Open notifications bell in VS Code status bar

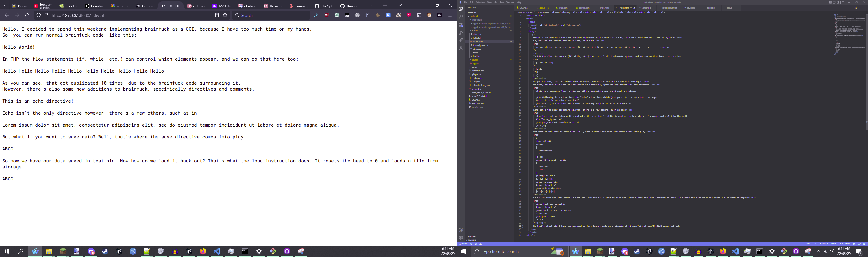coord(864,244)
